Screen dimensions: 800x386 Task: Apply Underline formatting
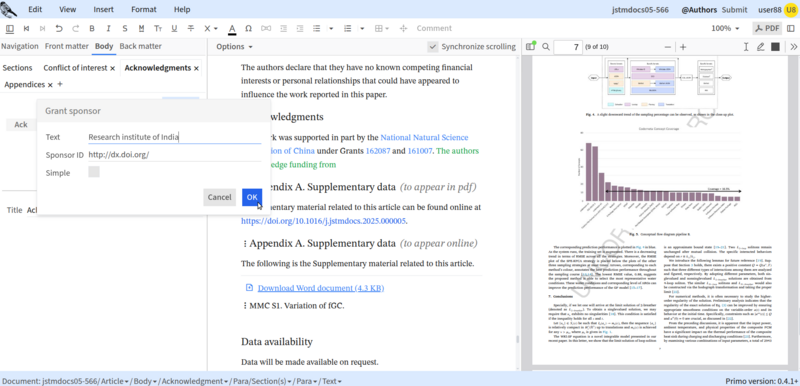174,29
